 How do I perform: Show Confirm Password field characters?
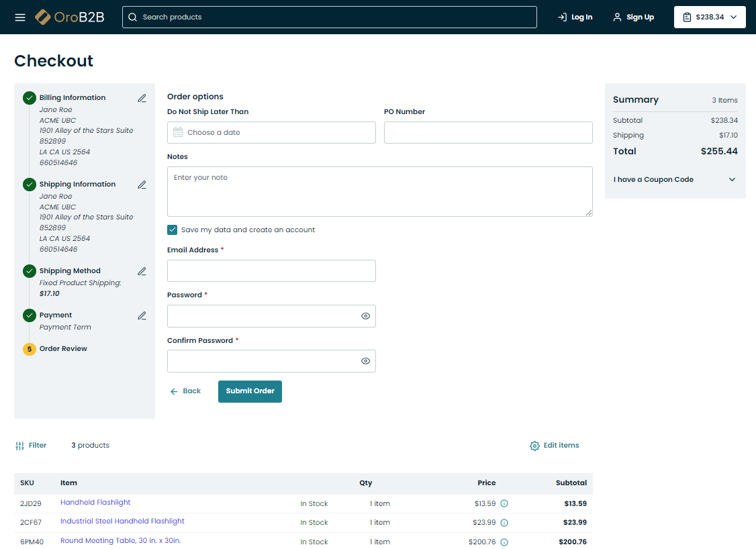365,361
